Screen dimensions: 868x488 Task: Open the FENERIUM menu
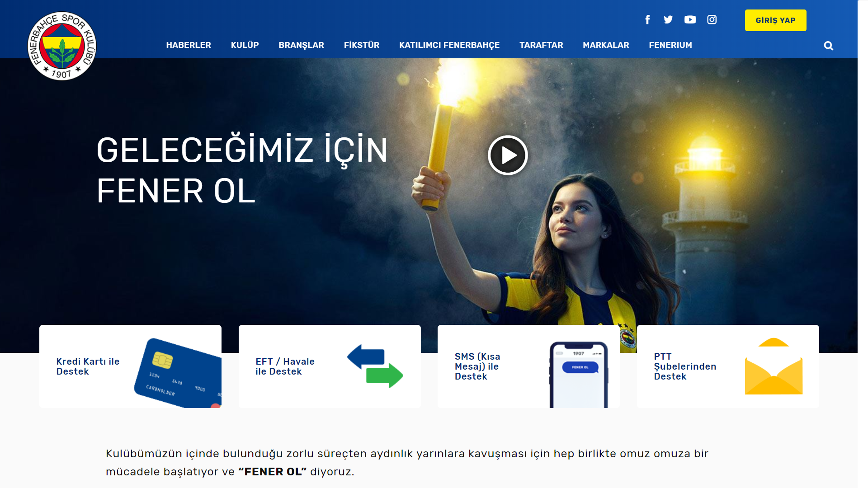(670, 45)
